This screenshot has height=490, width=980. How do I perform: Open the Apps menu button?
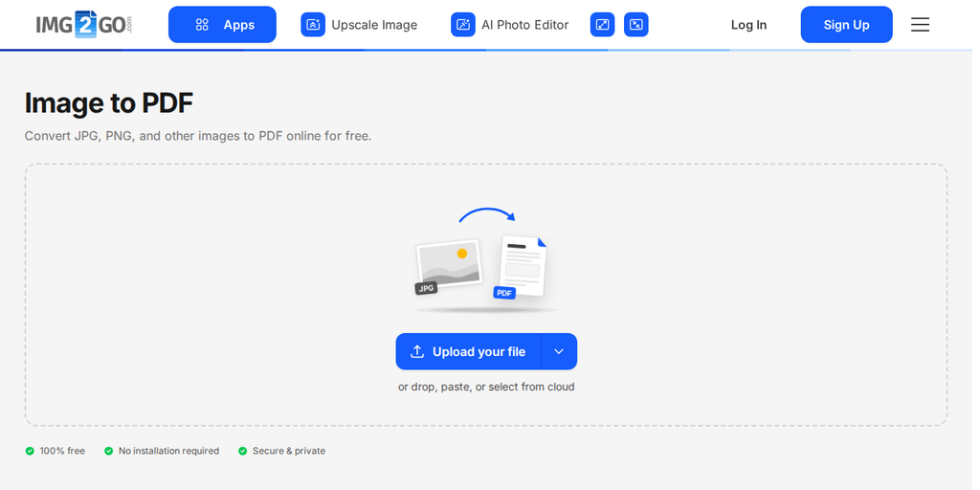[224, 25]
